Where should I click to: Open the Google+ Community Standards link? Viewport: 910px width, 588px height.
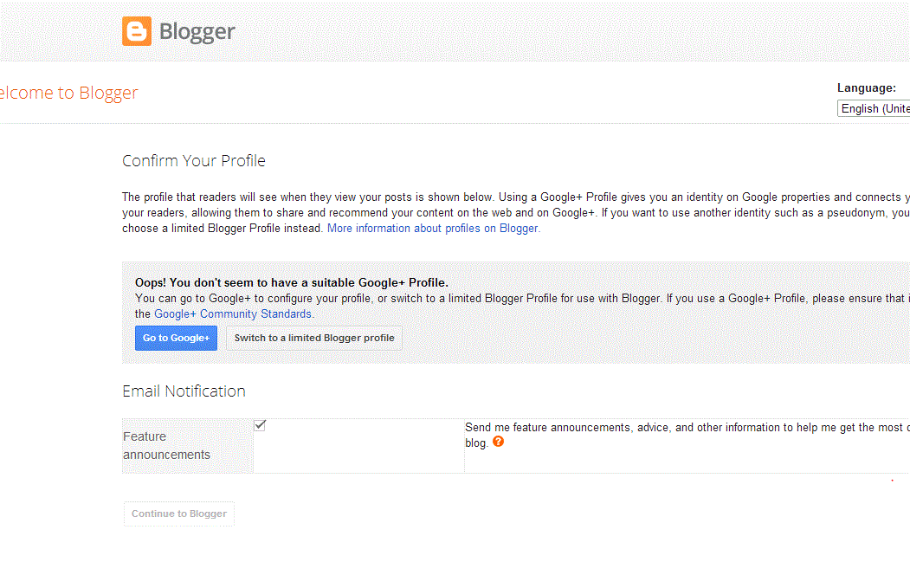234,314
